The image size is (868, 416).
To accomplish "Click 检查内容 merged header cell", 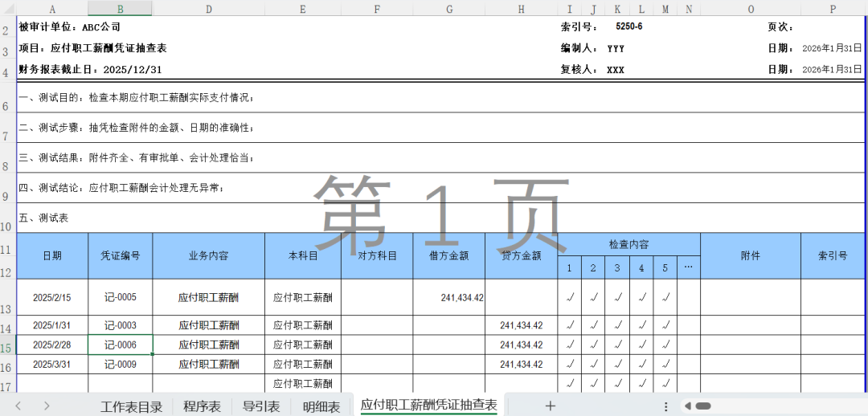I will [628, 244].
